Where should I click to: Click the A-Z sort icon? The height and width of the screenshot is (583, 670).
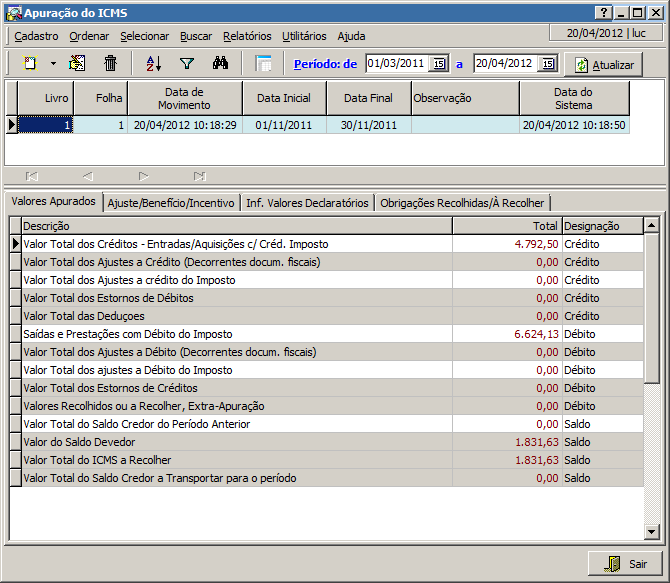[154, 63]
